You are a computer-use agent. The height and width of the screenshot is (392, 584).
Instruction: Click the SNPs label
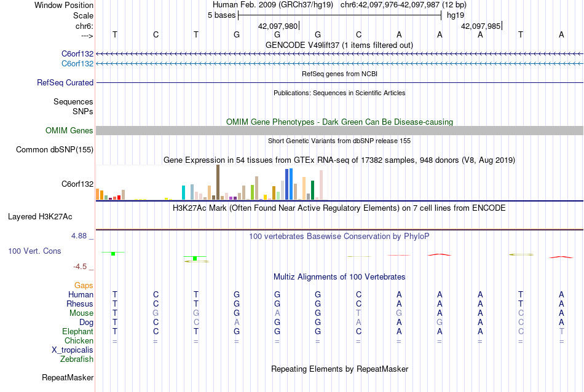83,111
